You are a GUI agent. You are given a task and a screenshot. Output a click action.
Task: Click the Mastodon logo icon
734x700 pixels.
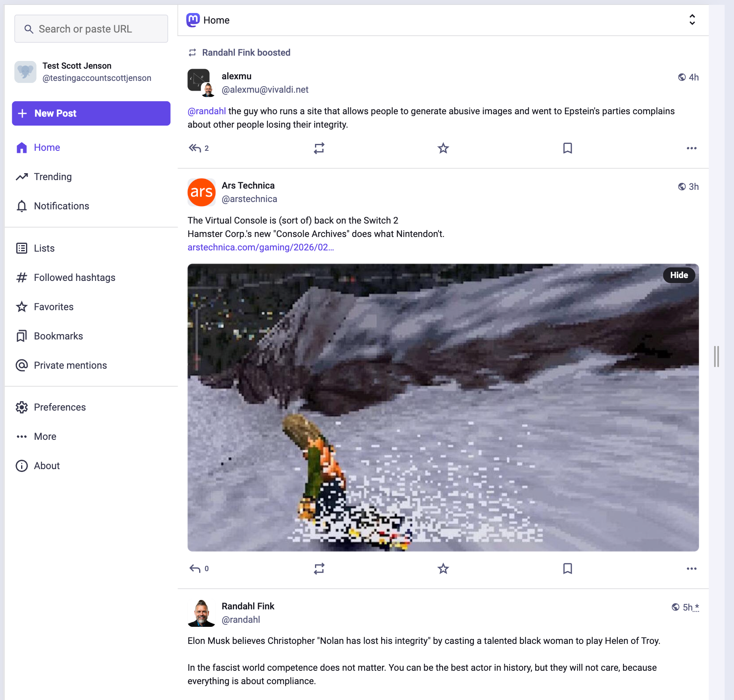pyautogui.click(x=193, y=20)
